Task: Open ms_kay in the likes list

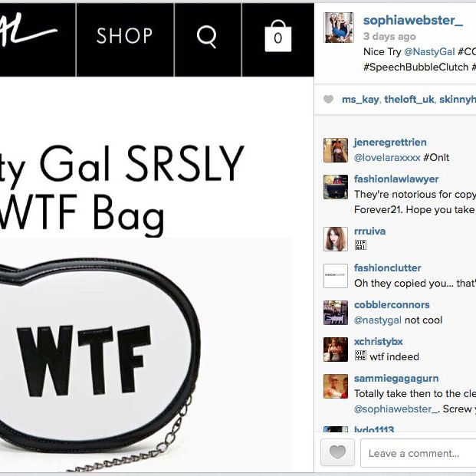Action: point(360,100)
